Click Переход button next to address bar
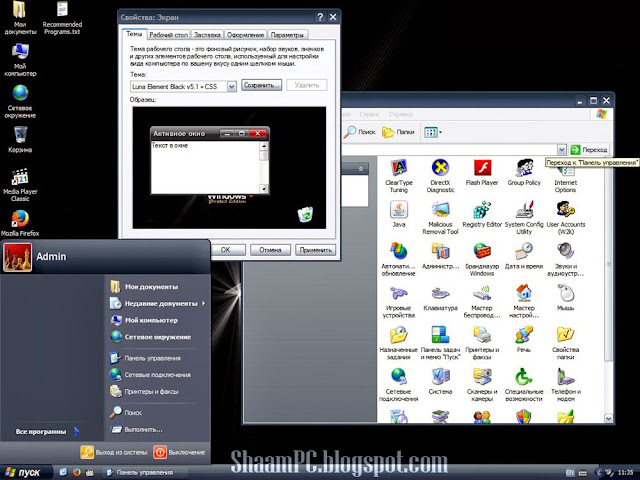 (589, 150)
